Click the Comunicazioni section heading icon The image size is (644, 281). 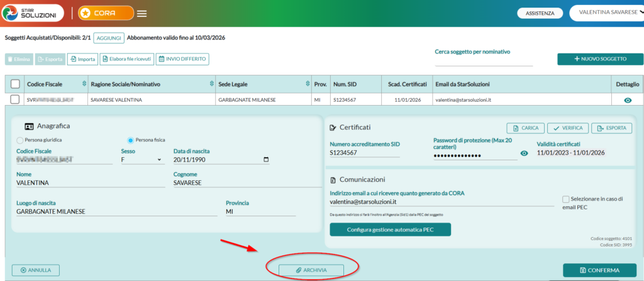click(x=333, y=180)
